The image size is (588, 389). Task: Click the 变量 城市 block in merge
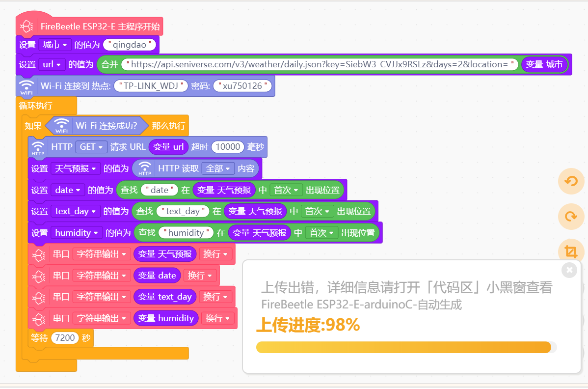tap(544, 64)
